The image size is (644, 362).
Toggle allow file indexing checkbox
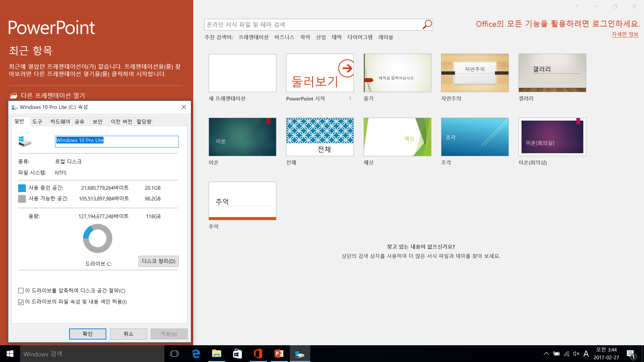pos(21,302)
